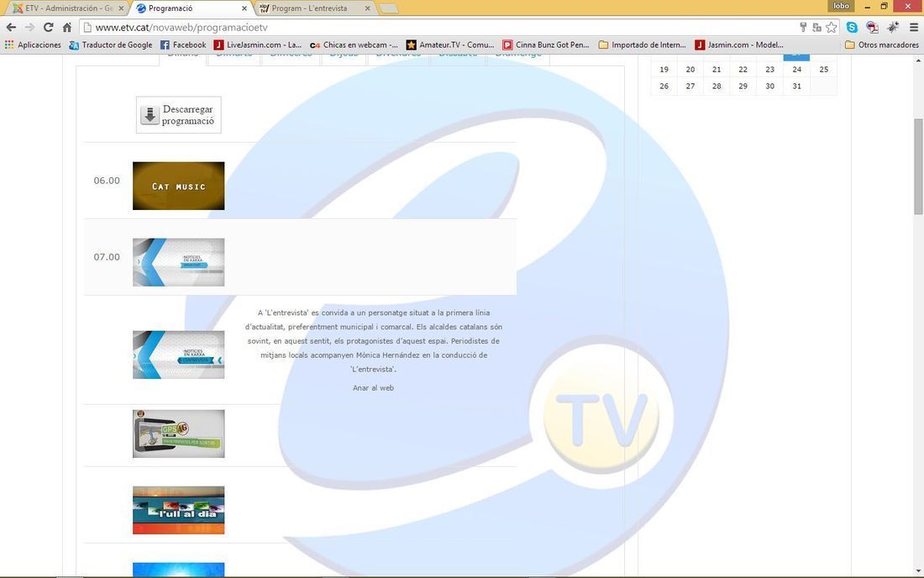Go back using the browser back arrow
The height and width of the screenshot is (578, 924).
[11, 27]
